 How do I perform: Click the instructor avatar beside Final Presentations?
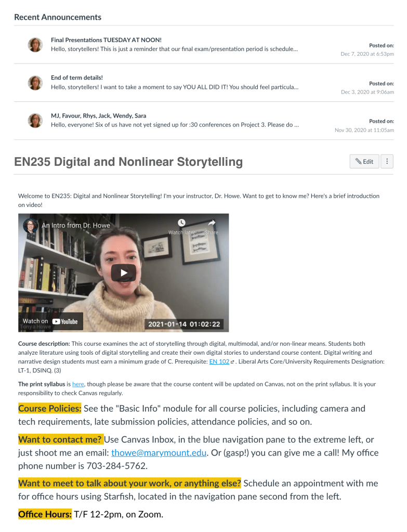[35, 45]
